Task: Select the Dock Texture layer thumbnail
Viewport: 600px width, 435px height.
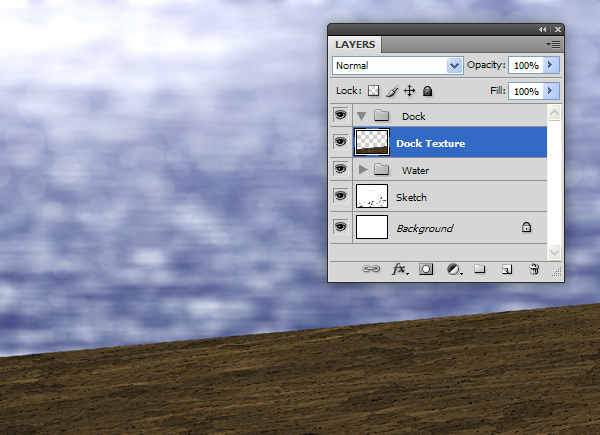Action: click(372, 142)
